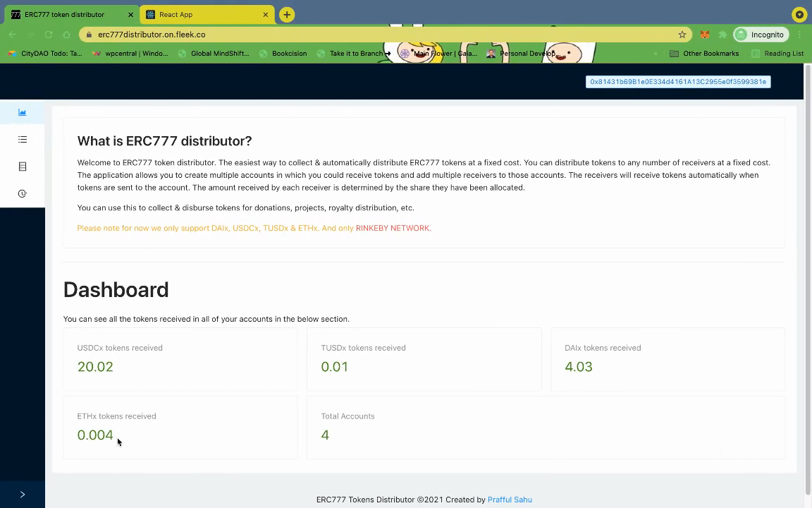The width and height of the screenshot is (812, 508).
Task: Click the address bar URL field
Action: click(x=386, y=35)
